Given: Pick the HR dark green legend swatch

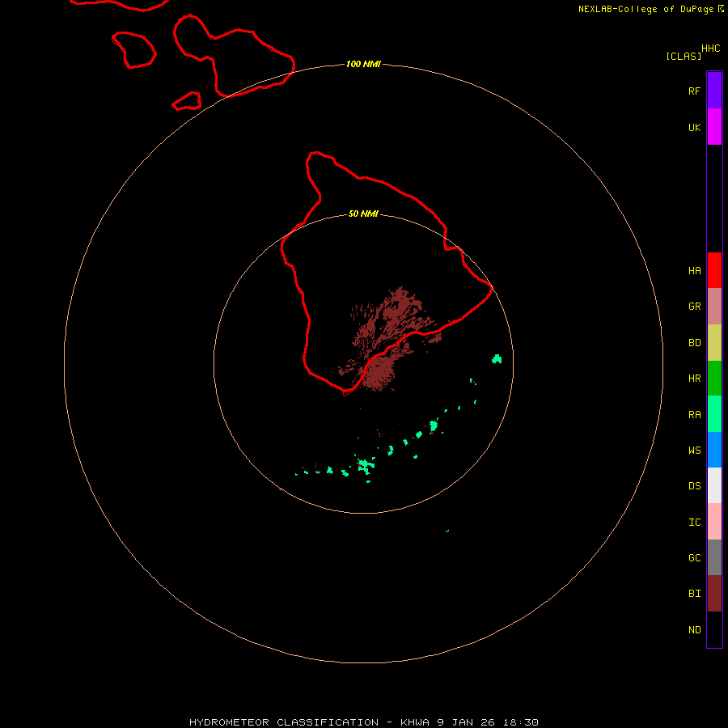Looking at the screenshot, I should (714, 379).
